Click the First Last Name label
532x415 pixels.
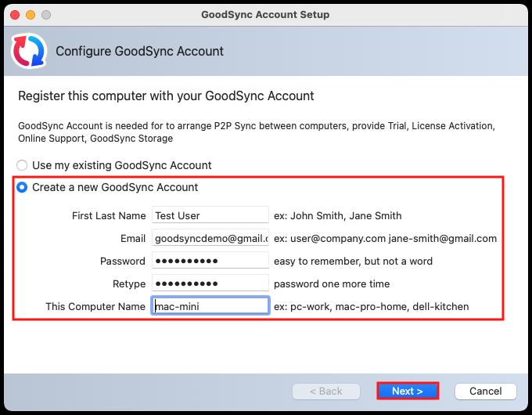pyautogui.click(x=109, y=216)
